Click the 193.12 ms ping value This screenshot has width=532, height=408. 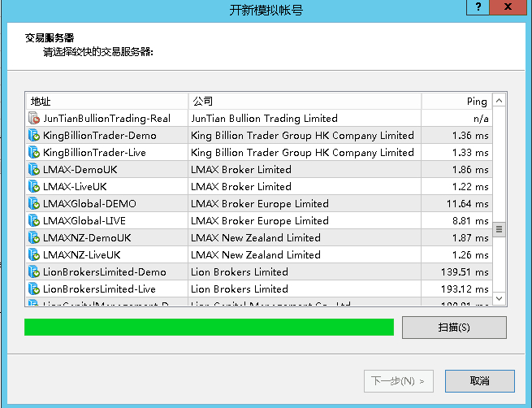[x=465, y=289]
